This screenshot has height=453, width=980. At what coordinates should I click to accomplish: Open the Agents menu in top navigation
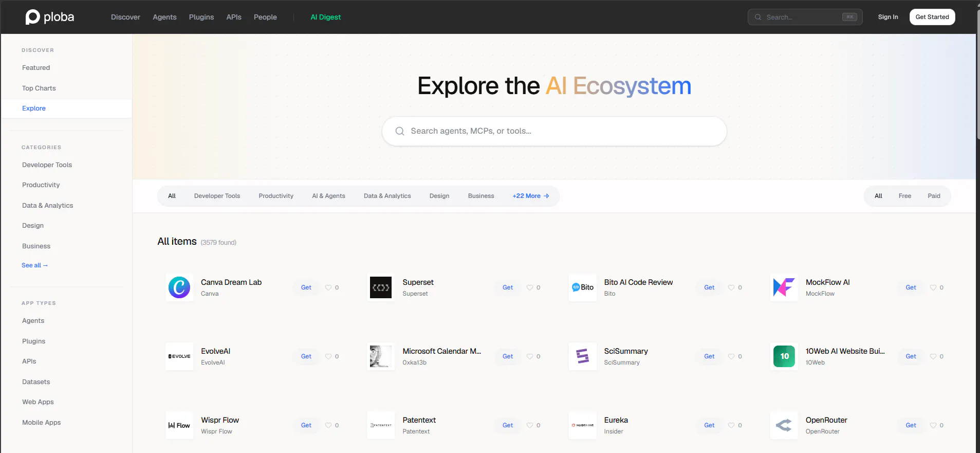coord(164,17)
